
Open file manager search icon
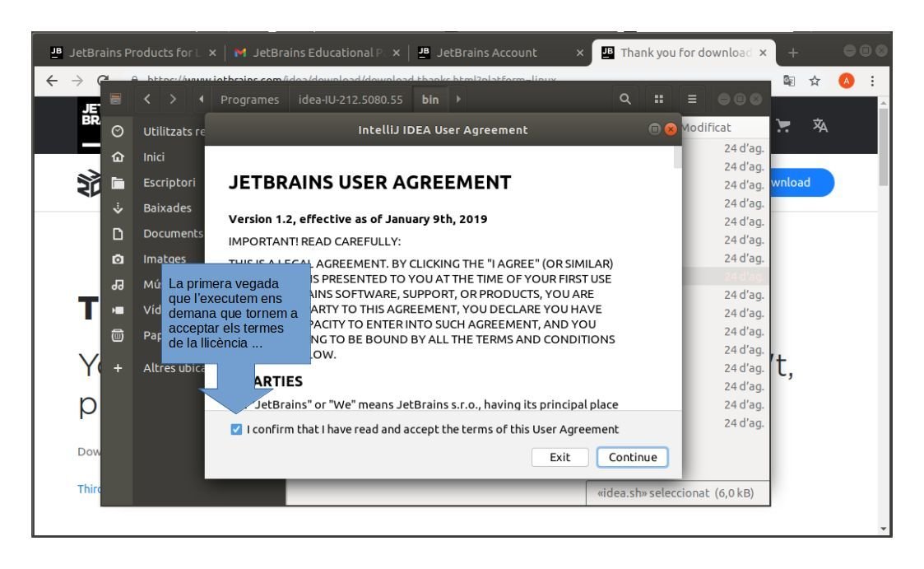pyautogui.click(x=625, y=99)
